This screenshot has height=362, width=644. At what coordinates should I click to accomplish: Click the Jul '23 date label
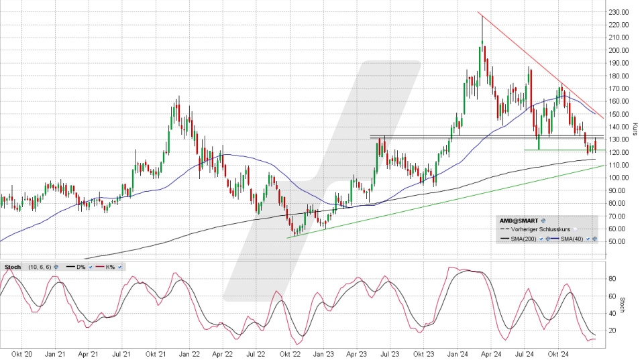389,354
